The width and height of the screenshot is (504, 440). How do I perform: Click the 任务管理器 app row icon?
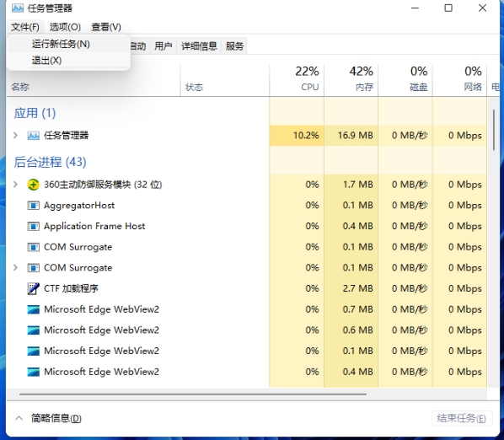coord(33,136)
